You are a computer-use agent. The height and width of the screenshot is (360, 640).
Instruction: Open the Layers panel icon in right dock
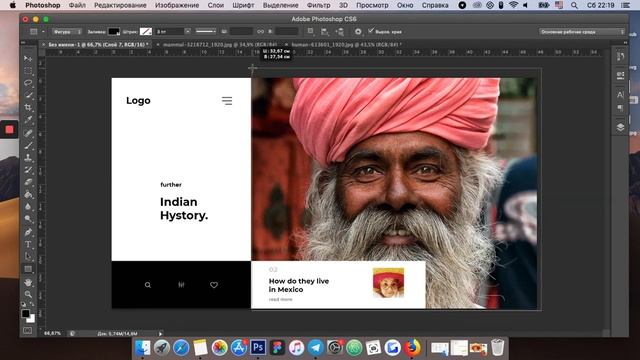coord(620,127)
